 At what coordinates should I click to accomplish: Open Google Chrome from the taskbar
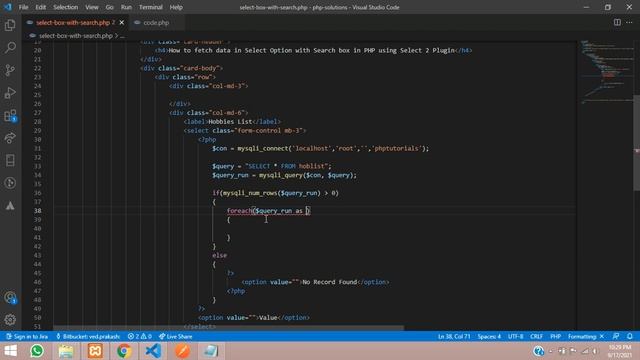(x=124, y=351)
